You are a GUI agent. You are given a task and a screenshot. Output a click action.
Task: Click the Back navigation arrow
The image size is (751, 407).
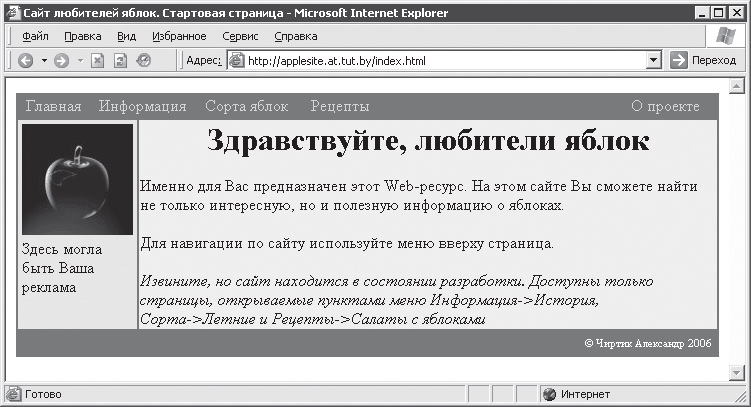[x=25, y=61]
